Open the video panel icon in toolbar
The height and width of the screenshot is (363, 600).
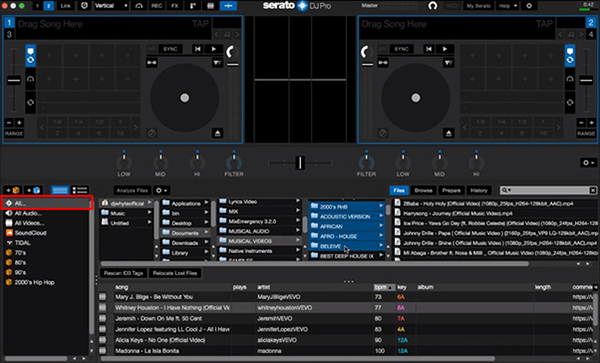tap(210, 6)
